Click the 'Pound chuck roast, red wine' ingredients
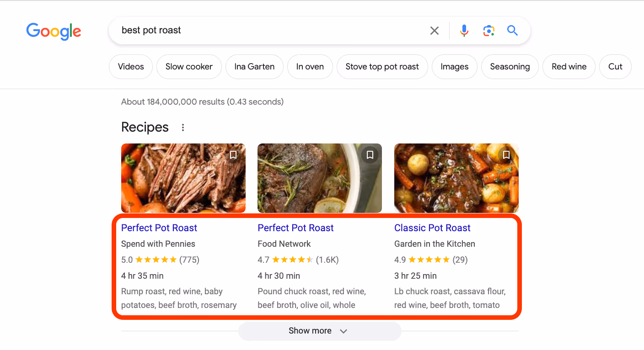Image resolution: width=644 pixels, height=350 pixels. coord(312,298)
